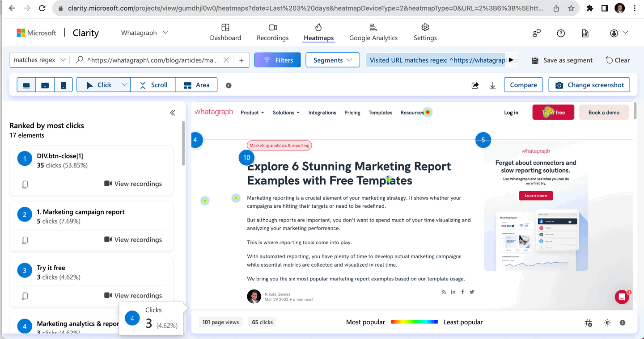The image size is (644, 339).
Task: Click the copy selector icon for DIV.btn-close
Action: pyautogui.click(x=25, y=184)
